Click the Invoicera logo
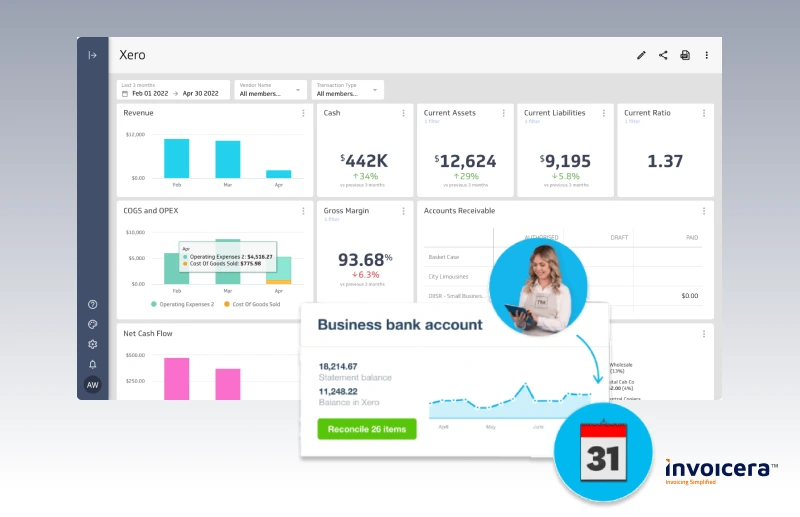This screenshot has width=800, height=517. [x=721, y=472]
